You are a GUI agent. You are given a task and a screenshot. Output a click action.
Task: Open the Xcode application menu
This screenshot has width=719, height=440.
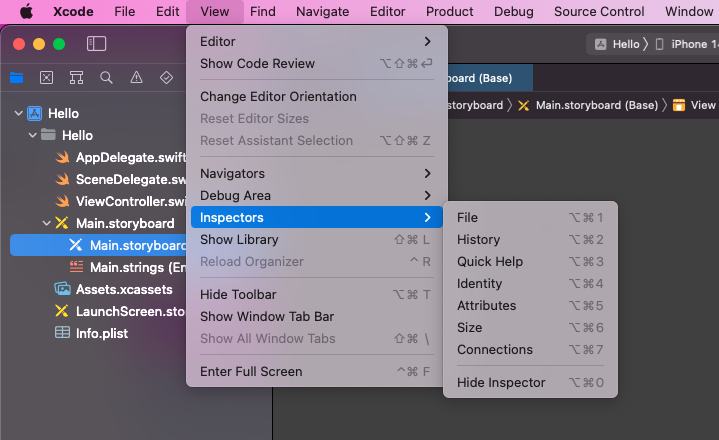(73, 11)
